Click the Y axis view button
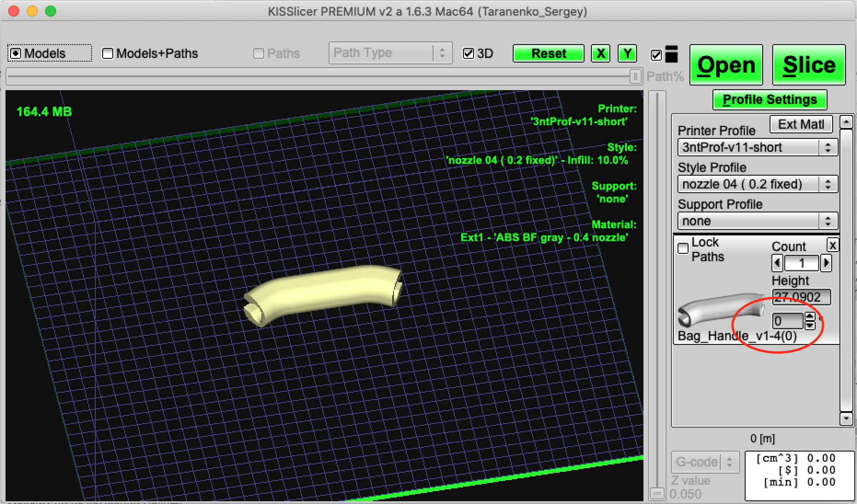Image resolution: width=857 pixels, height=504 pixels. tap(627, 54)
